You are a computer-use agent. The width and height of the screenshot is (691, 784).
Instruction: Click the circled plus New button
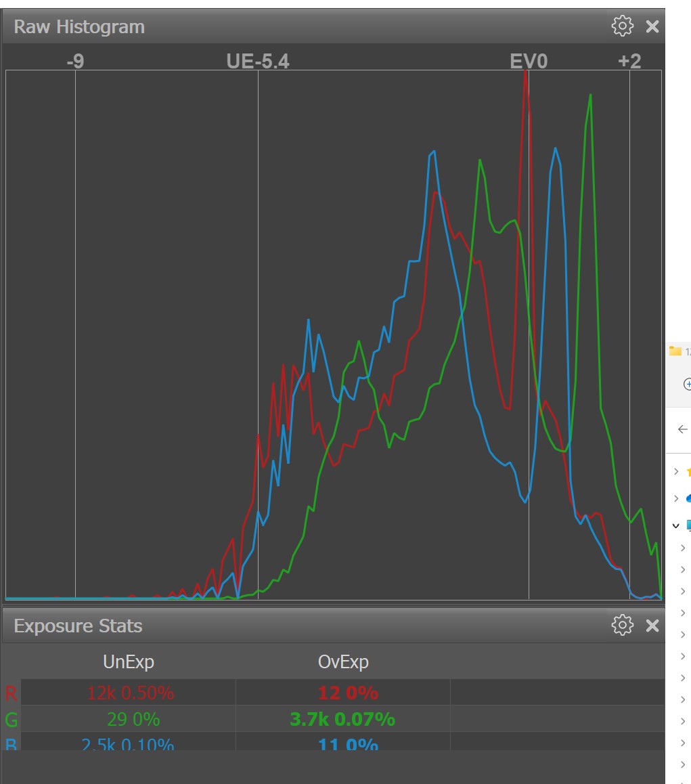pos(687,384)
